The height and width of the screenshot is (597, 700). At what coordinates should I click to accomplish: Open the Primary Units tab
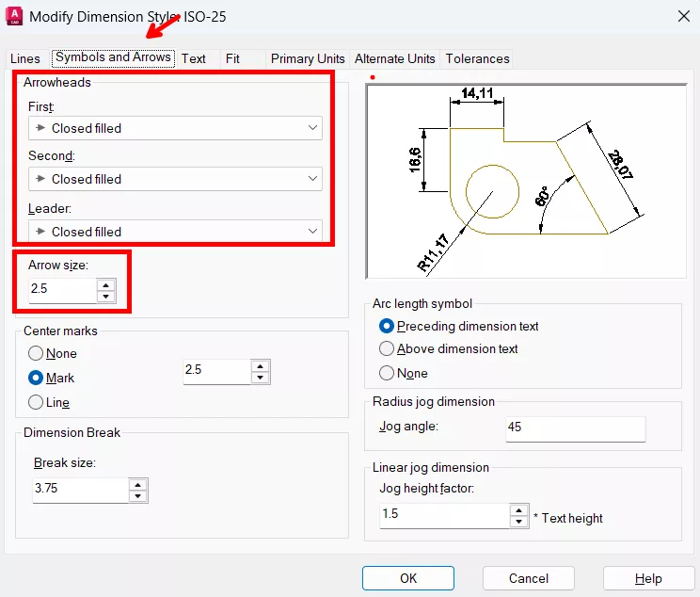click(x=307, y=58)
